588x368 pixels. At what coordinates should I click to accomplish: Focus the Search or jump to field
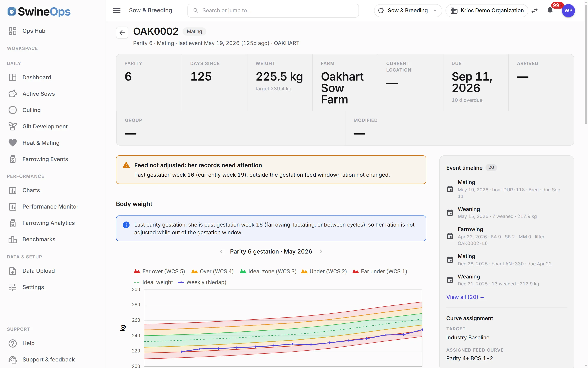pyautogui.click(x=273, y=10)
